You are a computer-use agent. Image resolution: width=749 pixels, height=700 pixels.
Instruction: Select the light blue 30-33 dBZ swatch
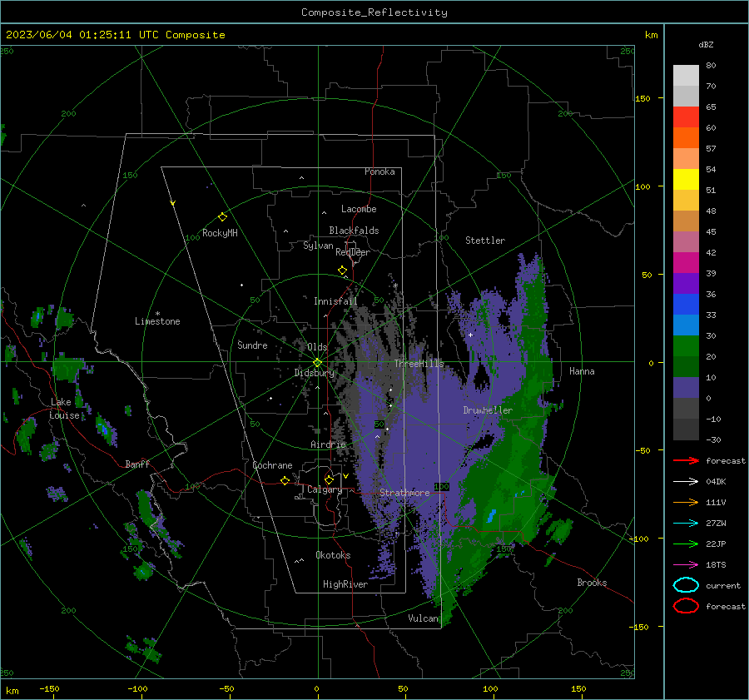point(686,325)
